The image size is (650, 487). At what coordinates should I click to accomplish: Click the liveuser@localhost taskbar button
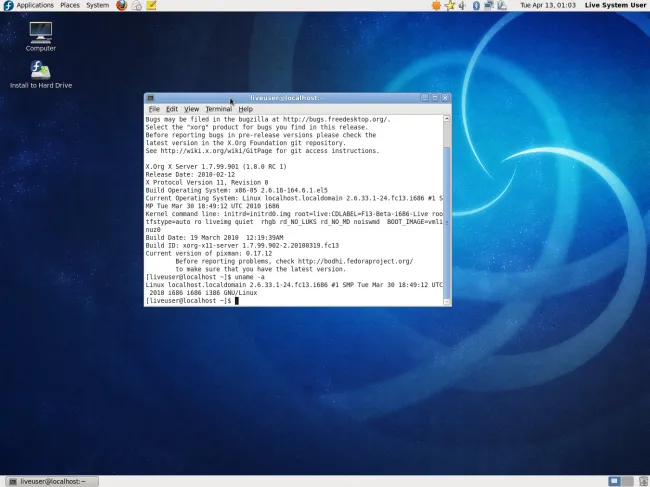coord(53,481)
